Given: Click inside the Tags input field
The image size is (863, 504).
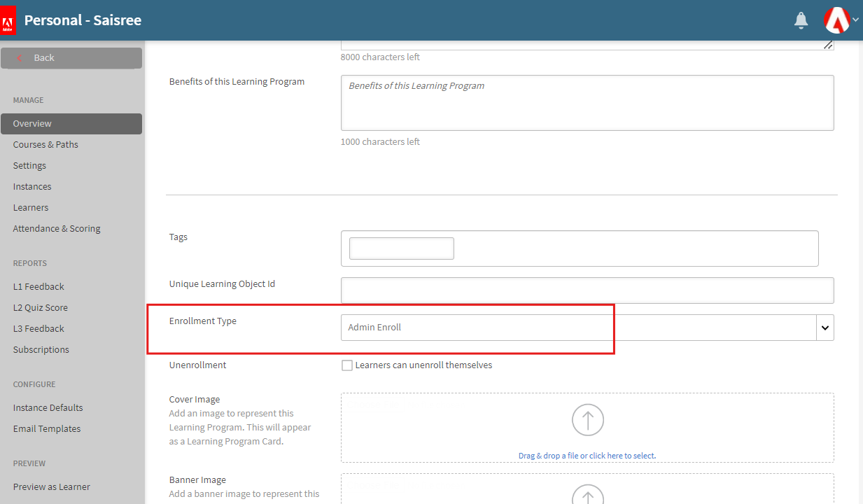Looking at the screenshot, I should click(401, 248).
